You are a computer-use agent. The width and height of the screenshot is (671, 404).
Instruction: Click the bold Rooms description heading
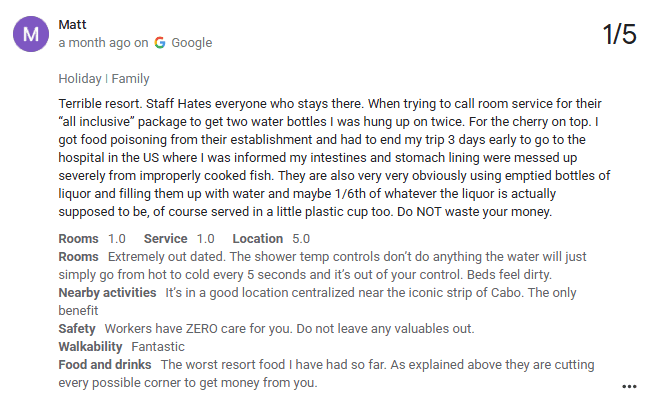[78, 256]
